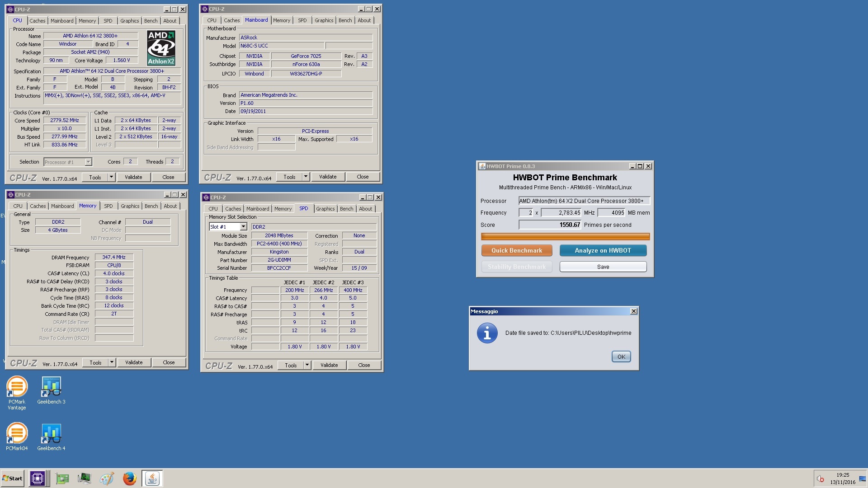
Task: Switch to SPD tab in the CPU-Z DRAM timings window
Action: (108, 206)
